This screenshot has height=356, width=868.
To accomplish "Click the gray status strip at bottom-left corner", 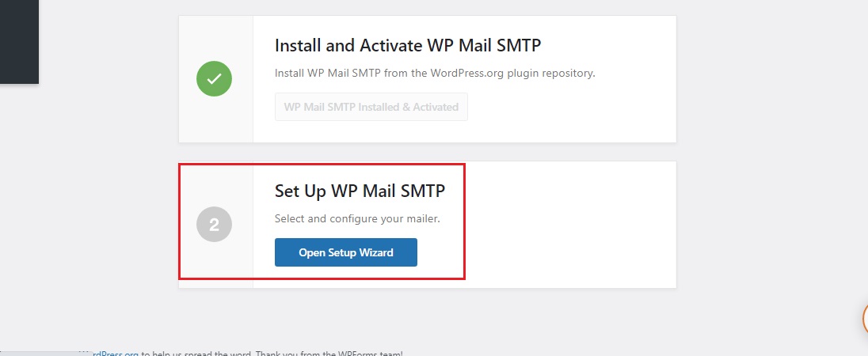I will click(39, 354).
